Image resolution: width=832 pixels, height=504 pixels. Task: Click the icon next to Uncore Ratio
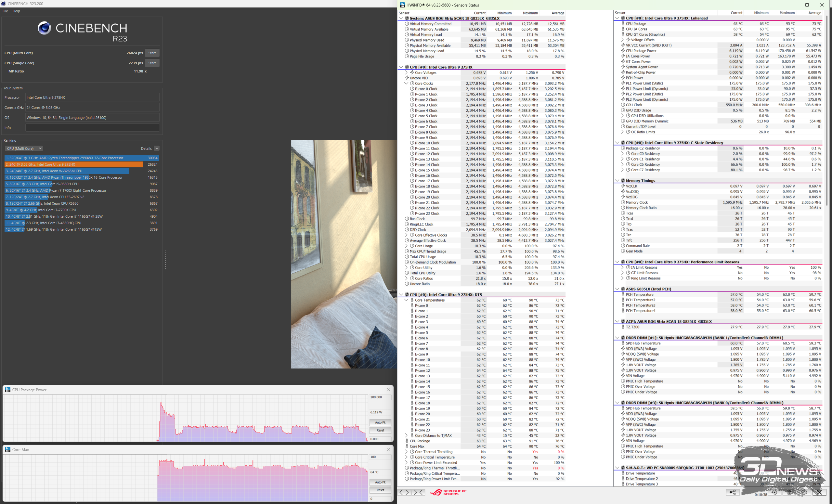[x=407, y=284]
